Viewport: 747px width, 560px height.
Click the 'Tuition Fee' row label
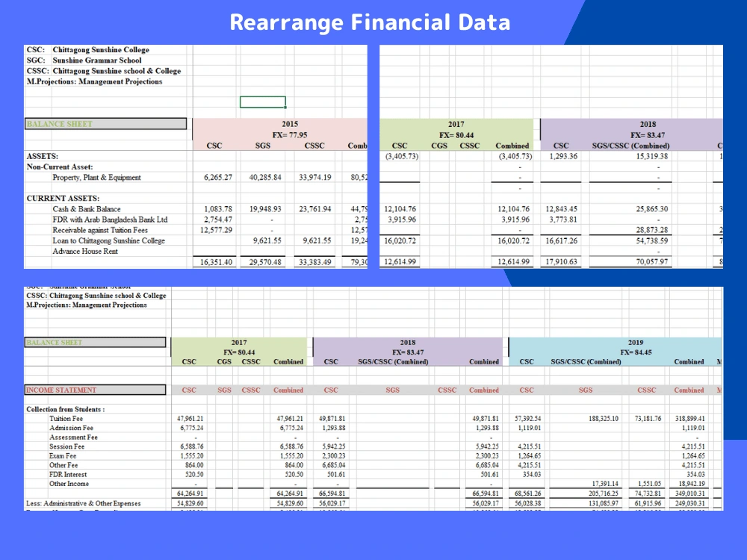[x=66, y=419]
